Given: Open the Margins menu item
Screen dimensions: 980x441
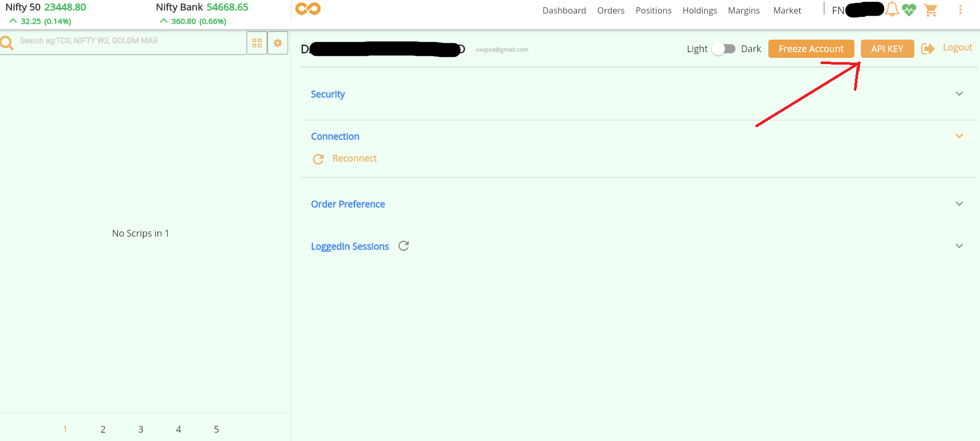Looking at the screenshot, I should (x=744, y=10).
